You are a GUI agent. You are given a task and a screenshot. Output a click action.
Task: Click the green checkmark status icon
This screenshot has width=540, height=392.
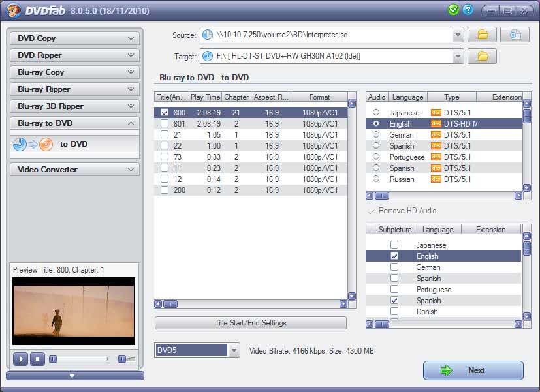tap(453, 10)
